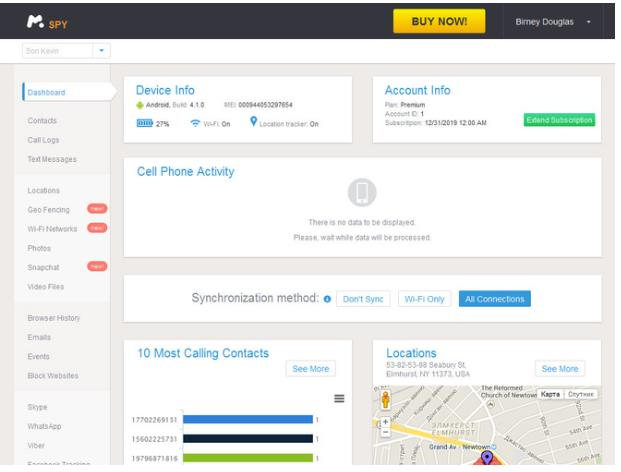Select All Connections synchronization method
621x472 pixels.
(494, 299)
